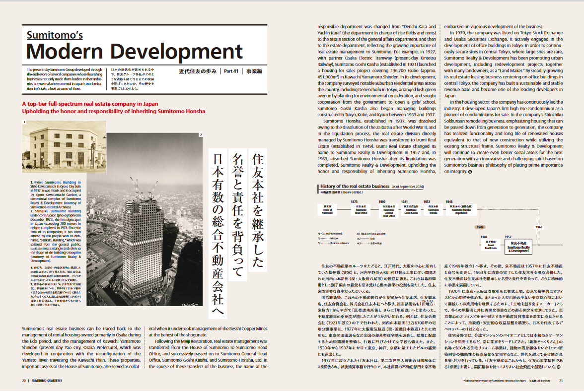584x392 pixels.
Task: Click the paragraph starting "In the housing sector"
Action: (503, 136)
